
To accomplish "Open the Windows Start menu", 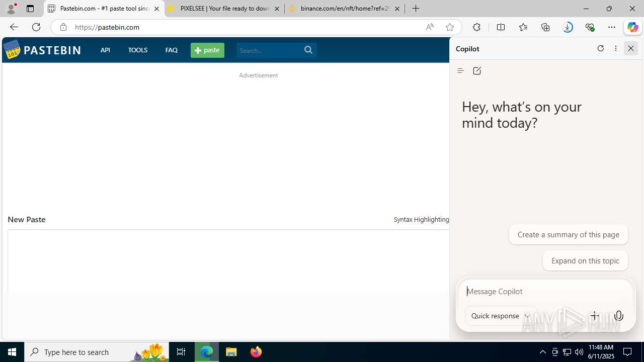I will [x=12, y=352].
